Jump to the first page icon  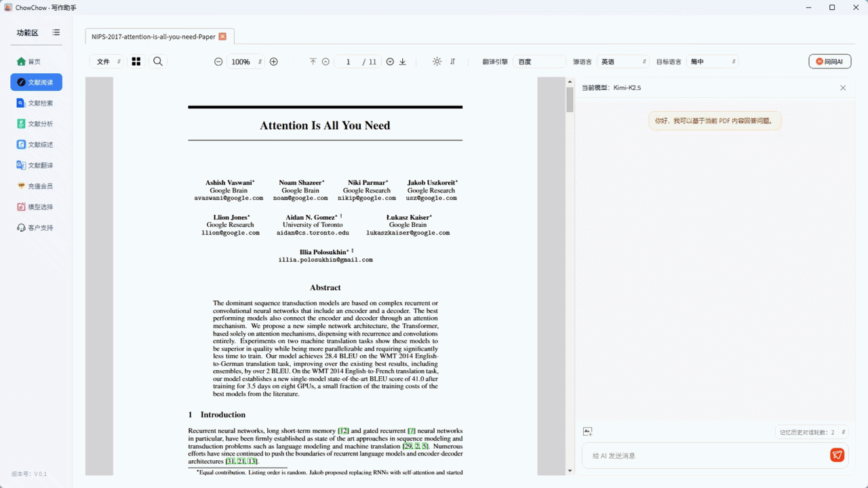tap(313, 62)
